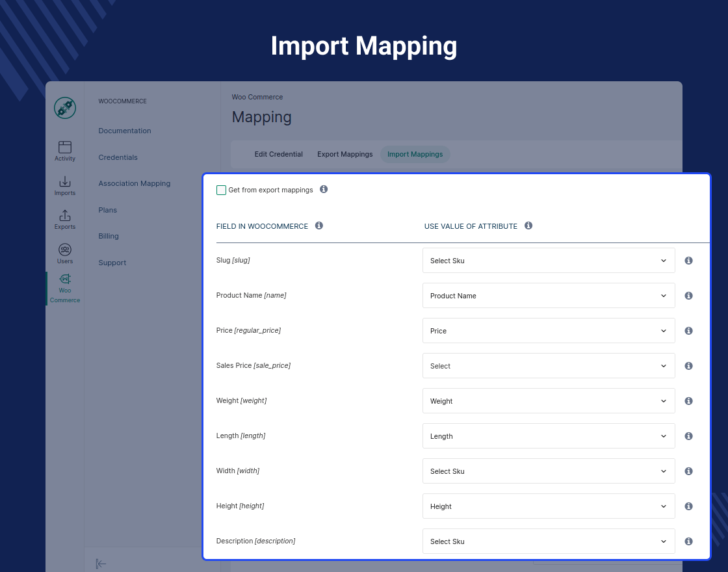The width and height of the screenshot is (728, 572).
Task: Switch to Edit Credential tab
Action: pyautogui.click(x=279, y=154)
